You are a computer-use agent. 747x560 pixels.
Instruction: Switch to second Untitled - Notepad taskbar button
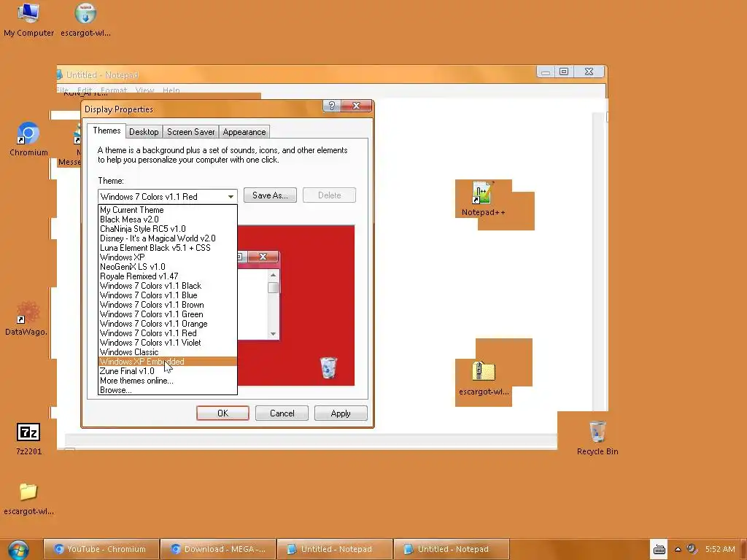coord(452,549)
